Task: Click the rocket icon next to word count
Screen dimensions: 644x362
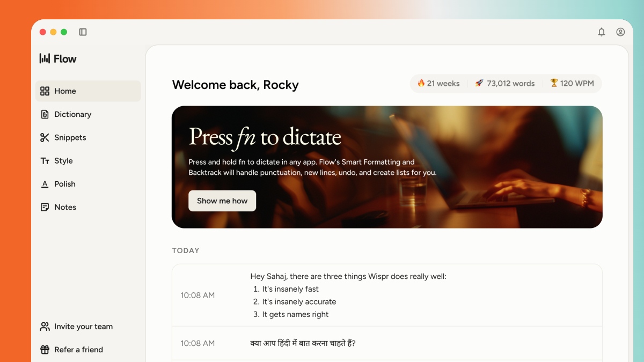Action: pos(478,83)
